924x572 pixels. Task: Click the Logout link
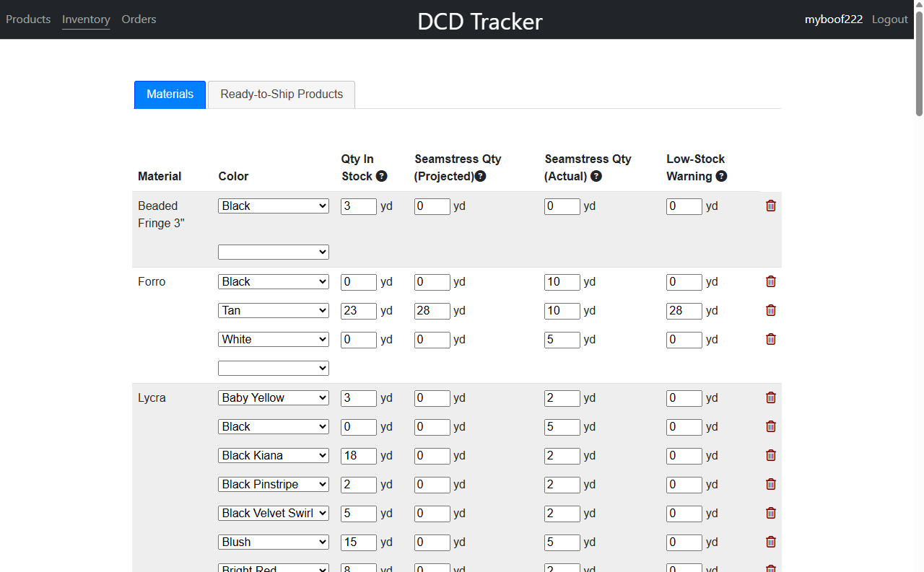pyautogui.click(x=889, y=19)
